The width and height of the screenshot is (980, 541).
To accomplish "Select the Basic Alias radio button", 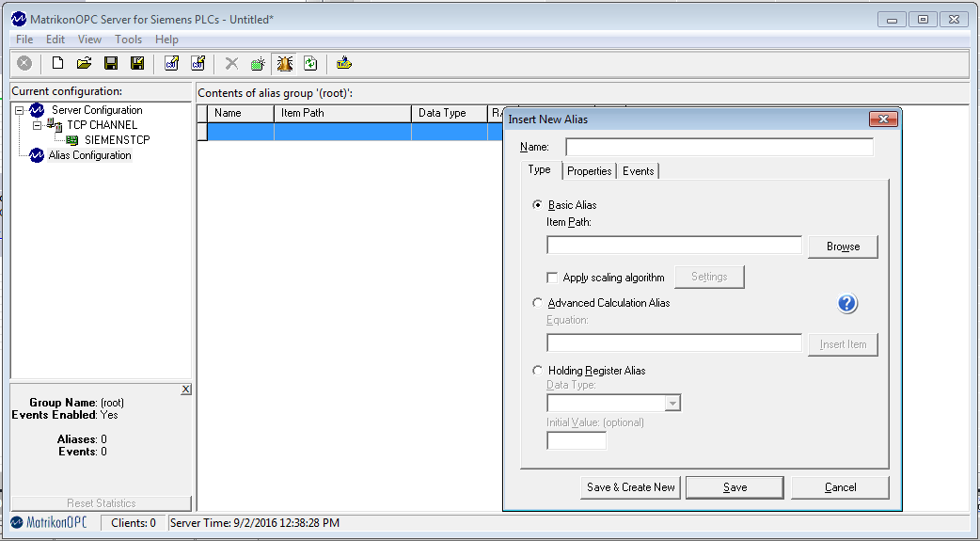I will point(538,204).
